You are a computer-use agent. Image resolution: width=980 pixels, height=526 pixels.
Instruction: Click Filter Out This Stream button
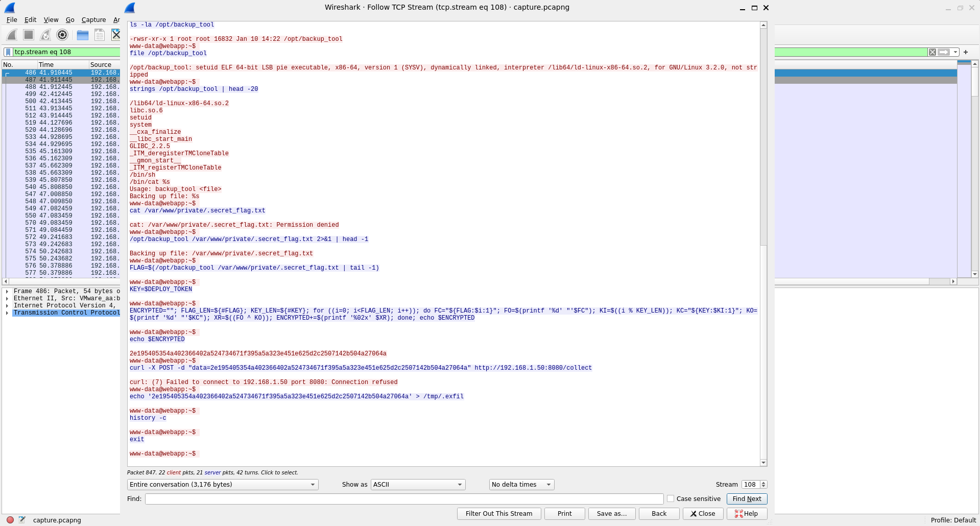[498, 514]
